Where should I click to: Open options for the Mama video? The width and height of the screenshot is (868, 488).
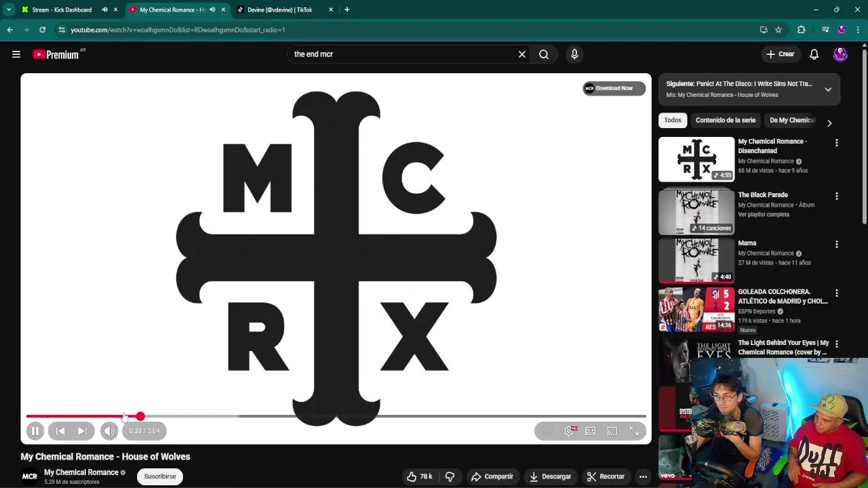[x=837, y=244]
